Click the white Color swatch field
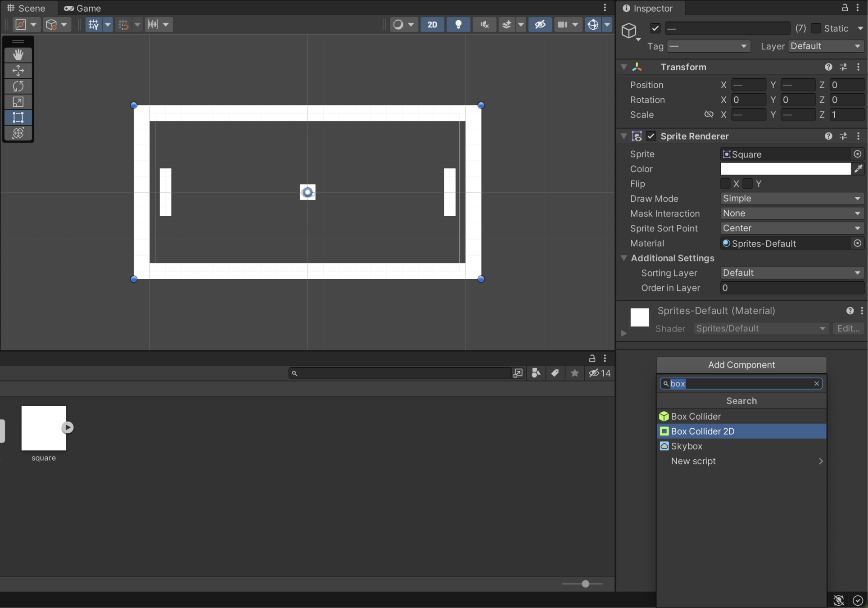The height and width of the screenshot is (608, 868). (x=785, y=169)
